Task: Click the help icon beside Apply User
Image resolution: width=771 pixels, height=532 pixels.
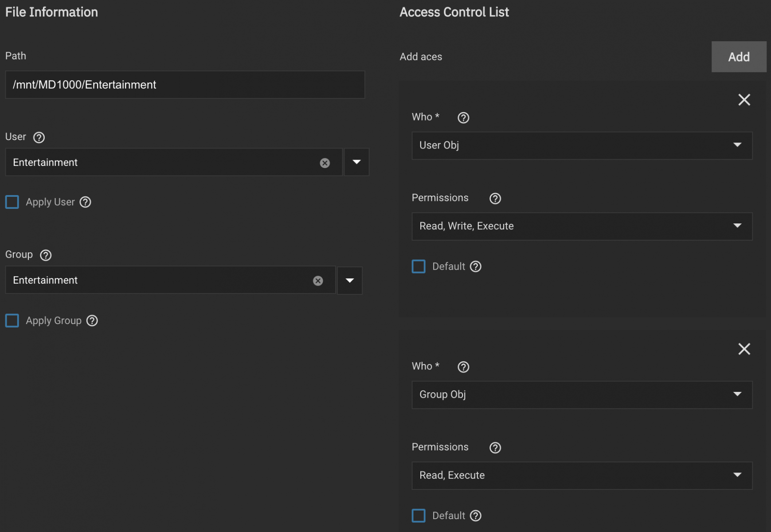Action: tap(85, 202)
